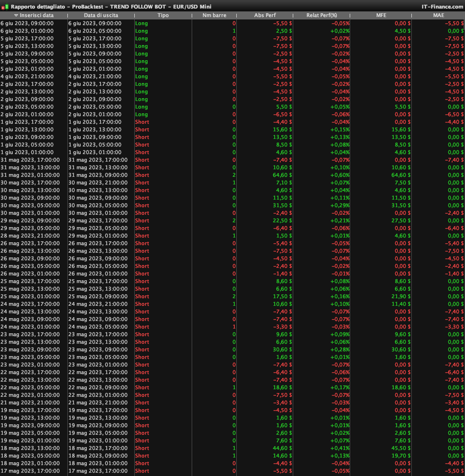Click Long type on 4 giu 2023, 21:00:00 row
This screenshot has height=476, width=465.
(x=141, y=76)
